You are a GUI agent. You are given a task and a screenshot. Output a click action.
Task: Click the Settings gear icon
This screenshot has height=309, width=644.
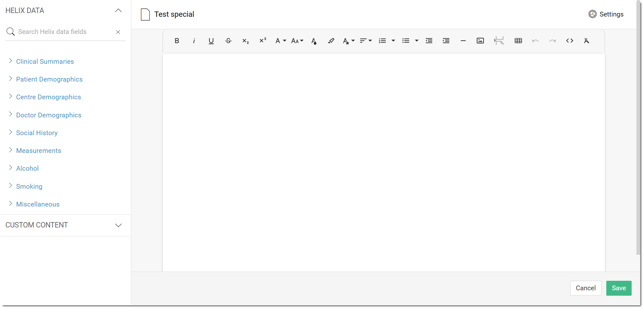click(x=592, y=14)
